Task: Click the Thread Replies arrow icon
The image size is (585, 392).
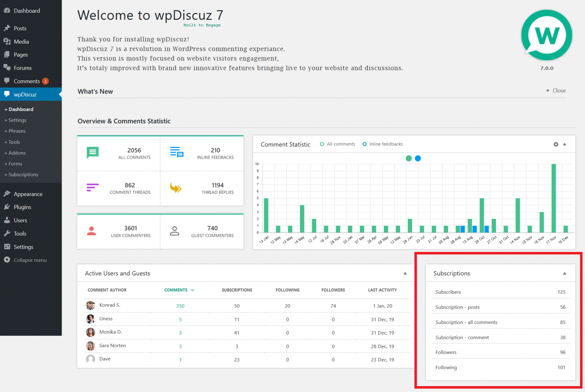Action: 176,188
